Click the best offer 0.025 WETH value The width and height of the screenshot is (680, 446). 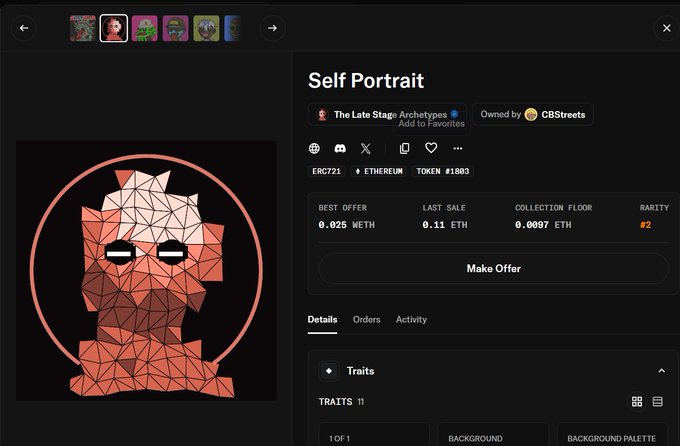coord(346,225)
